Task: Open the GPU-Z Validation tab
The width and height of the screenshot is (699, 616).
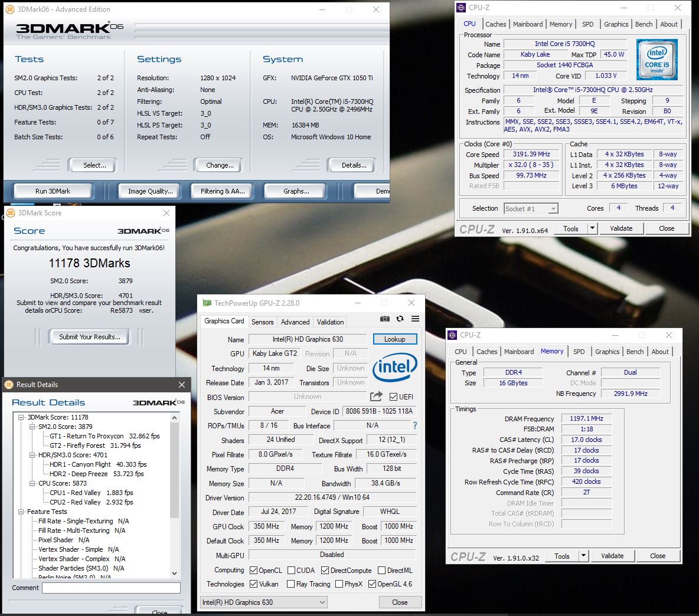Action: [x=331, y=322]
